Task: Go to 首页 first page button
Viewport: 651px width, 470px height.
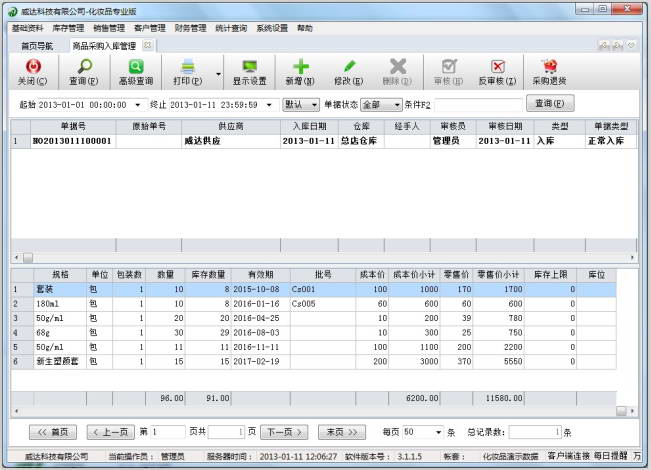Action: pyautogui.click(x=53, y=432)
